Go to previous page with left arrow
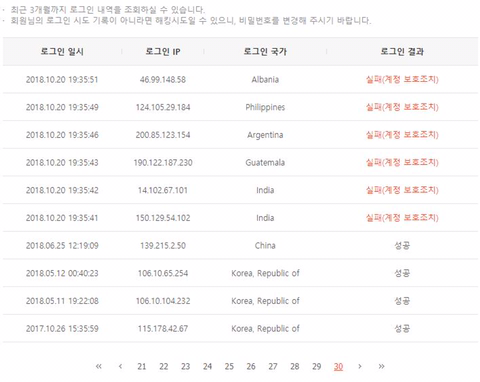 pyautogui.click(x=120, y=366)
